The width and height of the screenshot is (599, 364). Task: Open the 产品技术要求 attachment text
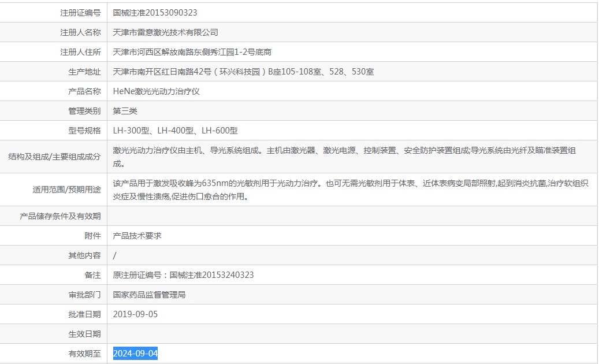137,236
